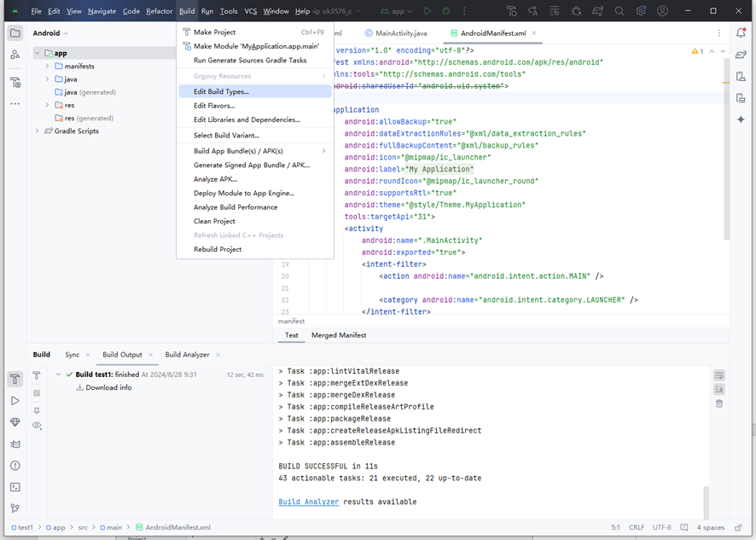The image size is (756, 540).
Task: Open the Profiler gem icon in left sidebar
Action: pyautogui.click(x=15, y=422)
